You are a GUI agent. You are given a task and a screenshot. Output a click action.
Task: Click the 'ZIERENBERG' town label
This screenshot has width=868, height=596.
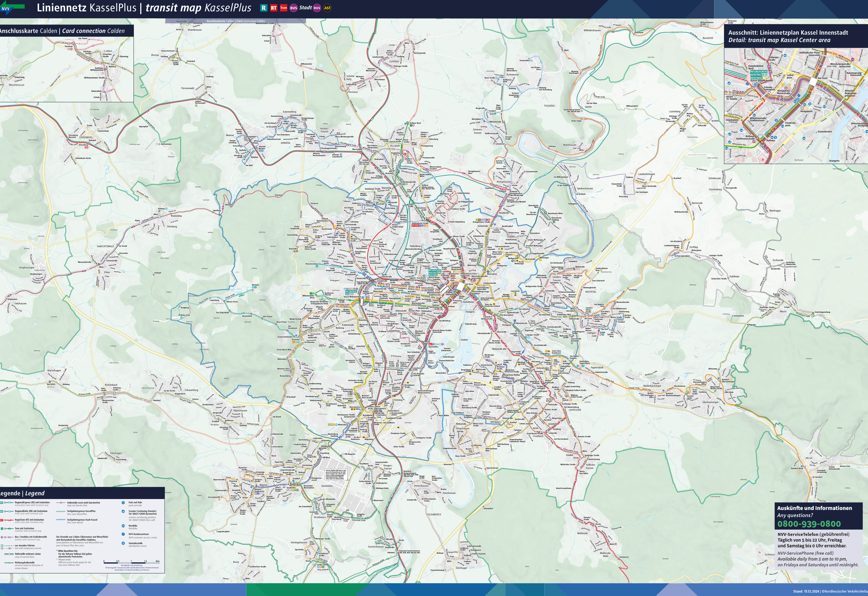(86, 137)
